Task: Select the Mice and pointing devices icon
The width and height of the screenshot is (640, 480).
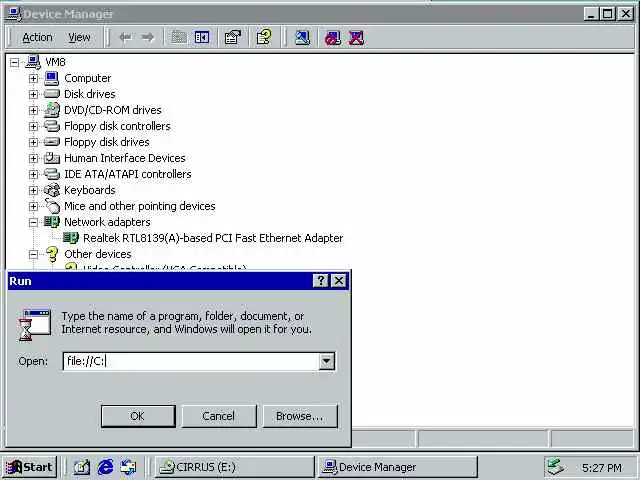Action: 52,206
